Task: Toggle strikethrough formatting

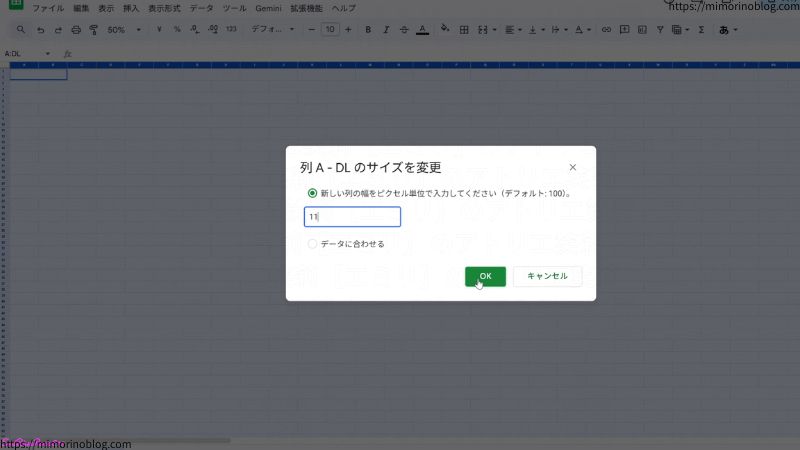Action: (404, 30)
